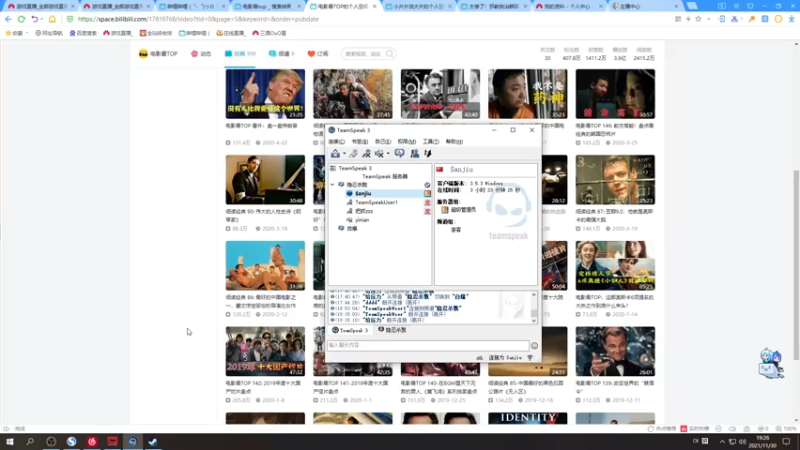Open the 频道 channel tab
This screenshot has width=800, height=450.
tap(282, 54)
